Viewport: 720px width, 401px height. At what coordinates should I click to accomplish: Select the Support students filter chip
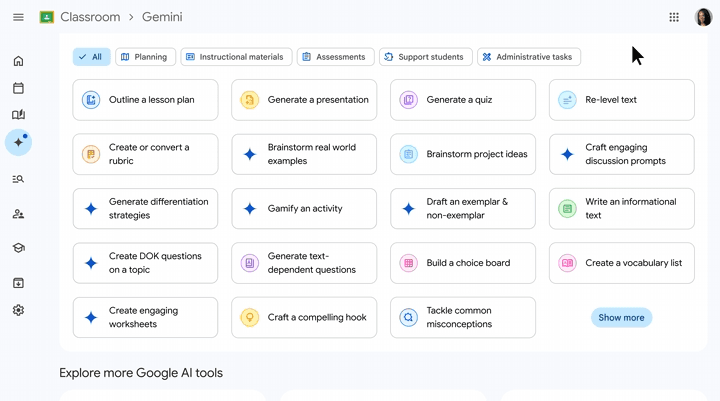tap(426, 57)
